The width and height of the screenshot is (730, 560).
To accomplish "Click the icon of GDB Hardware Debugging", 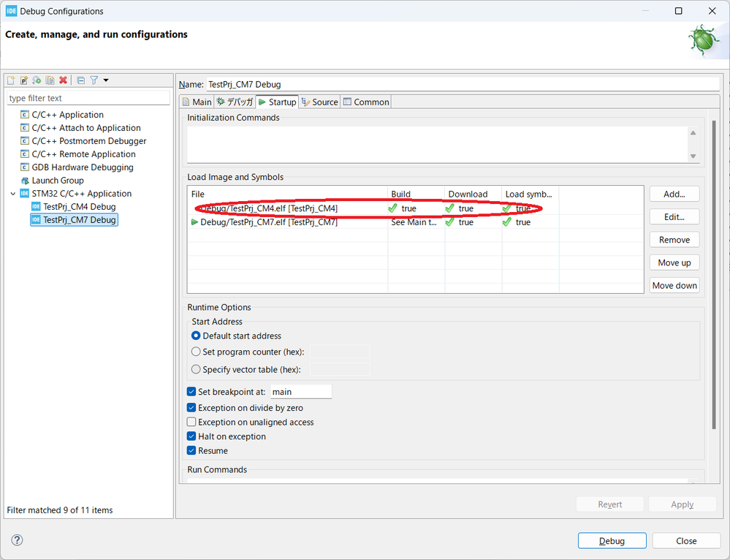I will (25, 167).
